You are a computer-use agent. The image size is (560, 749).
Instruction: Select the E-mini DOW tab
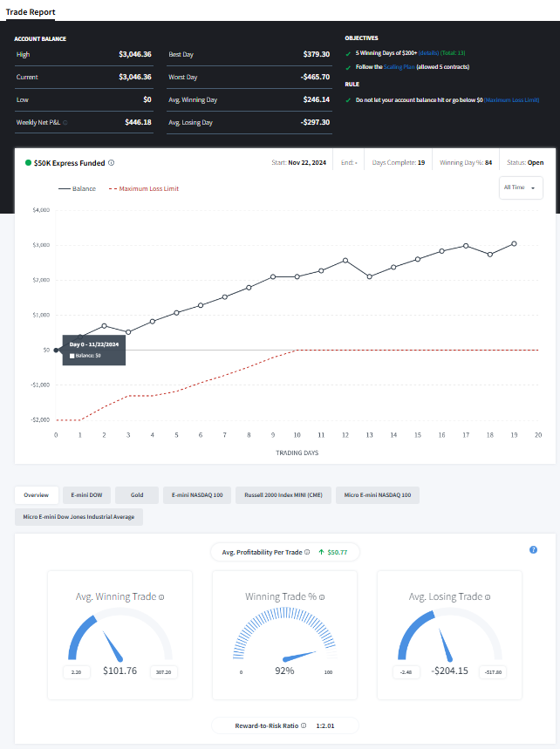pos(86,495)
